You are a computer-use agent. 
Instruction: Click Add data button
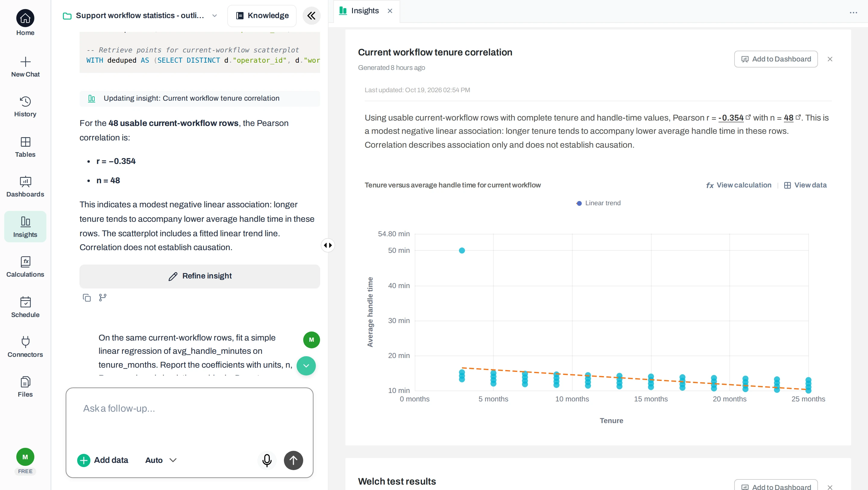(103, 460)
